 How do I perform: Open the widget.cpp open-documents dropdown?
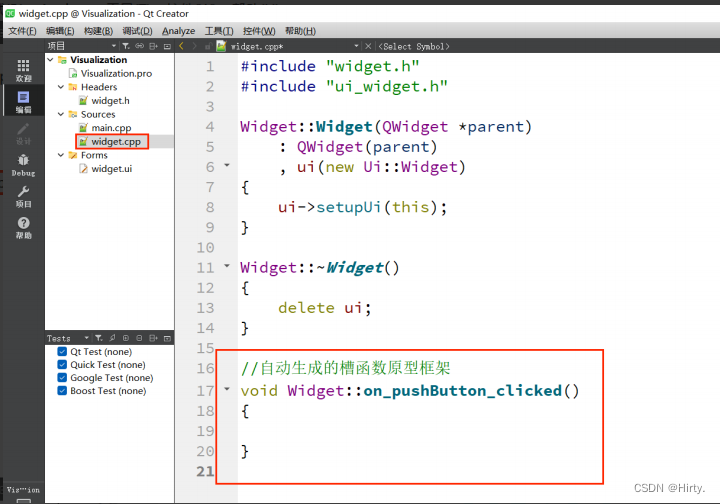coord(356,46)
